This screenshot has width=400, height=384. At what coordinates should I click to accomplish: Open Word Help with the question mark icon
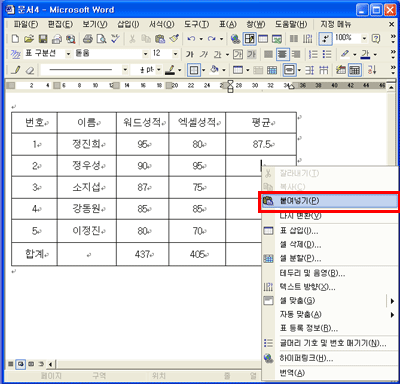click(376, 39)
